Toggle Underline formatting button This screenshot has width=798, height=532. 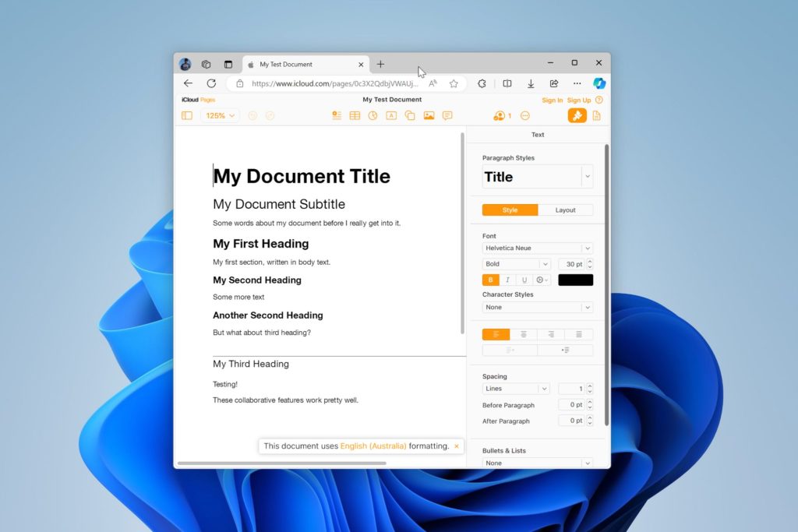(524, 280)
